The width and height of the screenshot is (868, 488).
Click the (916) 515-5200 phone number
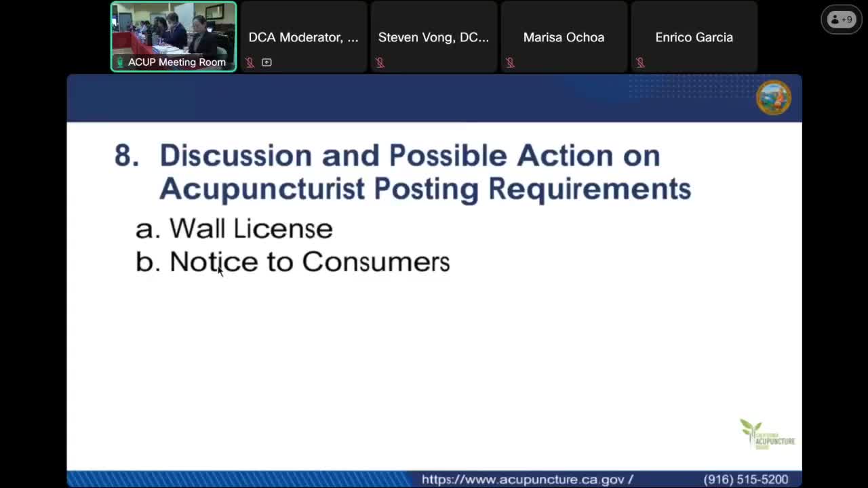(746, 479)
